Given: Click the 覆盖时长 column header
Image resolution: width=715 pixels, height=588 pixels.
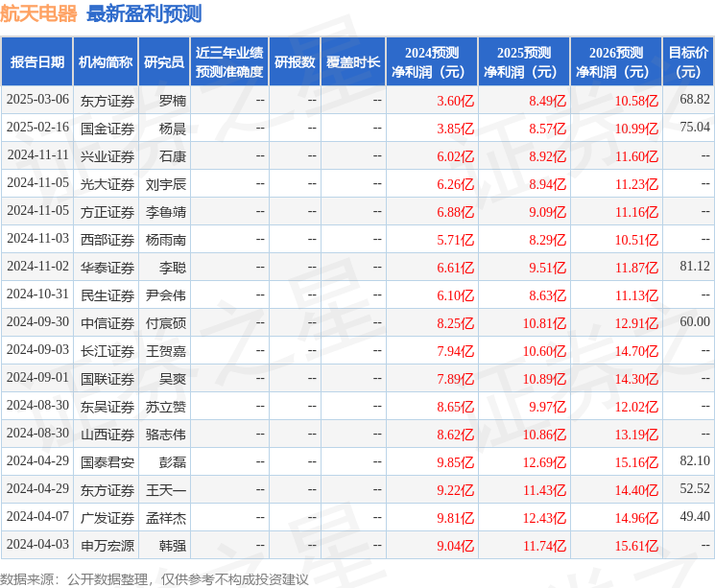Looking at the screenshot, I should point(353,62).
